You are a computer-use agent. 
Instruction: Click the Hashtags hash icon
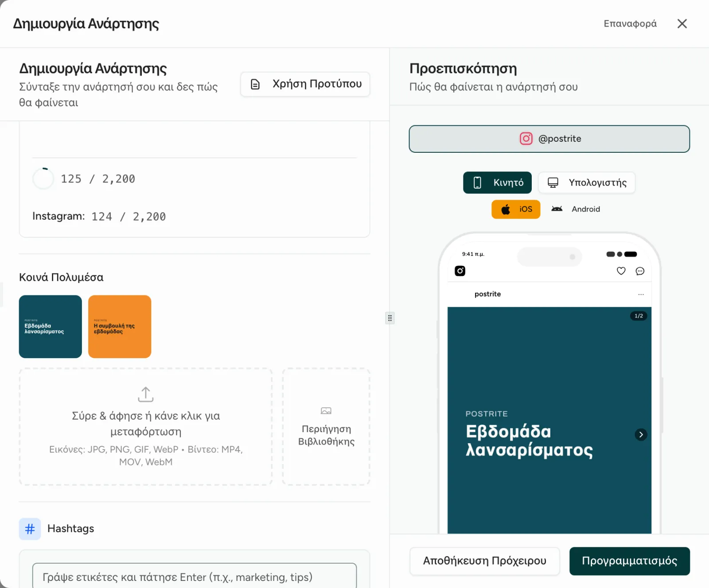tap(30, 529)
